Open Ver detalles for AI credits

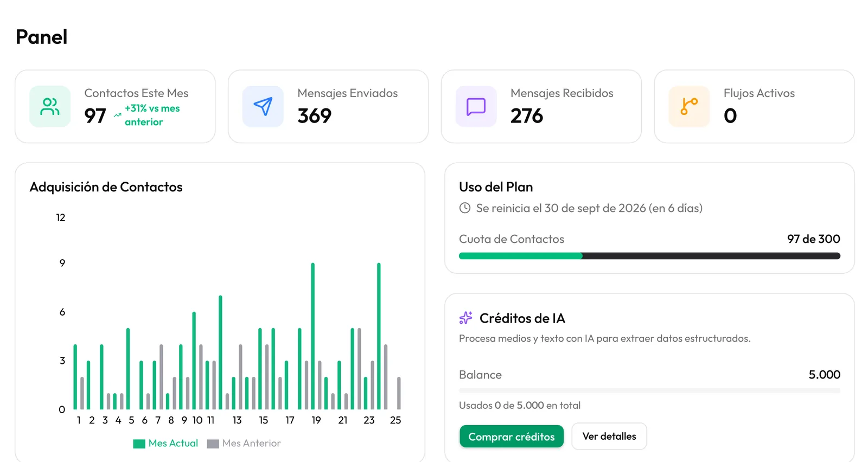pos(609,437)
